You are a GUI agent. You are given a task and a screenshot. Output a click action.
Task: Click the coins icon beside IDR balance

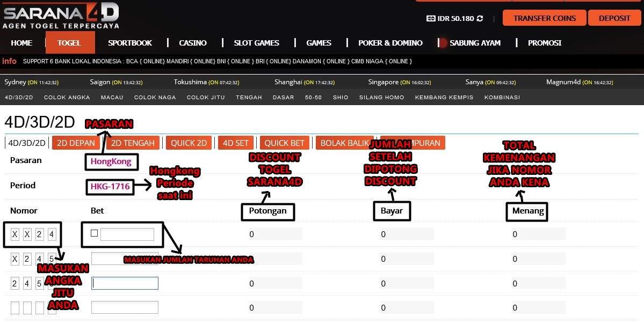(x=430, y=18)
